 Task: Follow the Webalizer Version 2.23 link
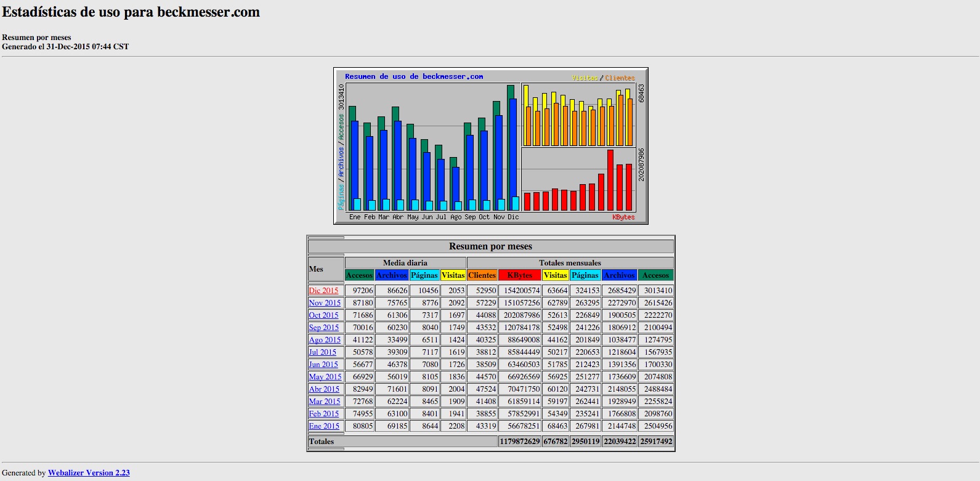pos(89,473)
